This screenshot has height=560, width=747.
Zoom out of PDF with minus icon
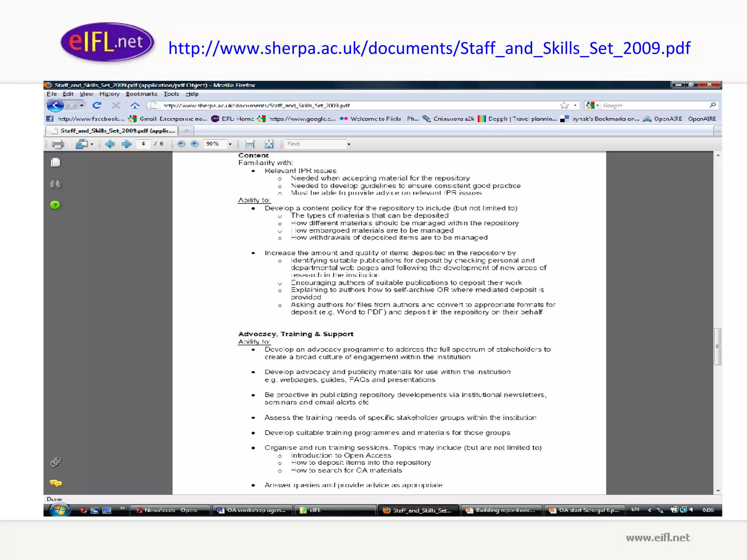pyautogui.click(x=181, y=144)
